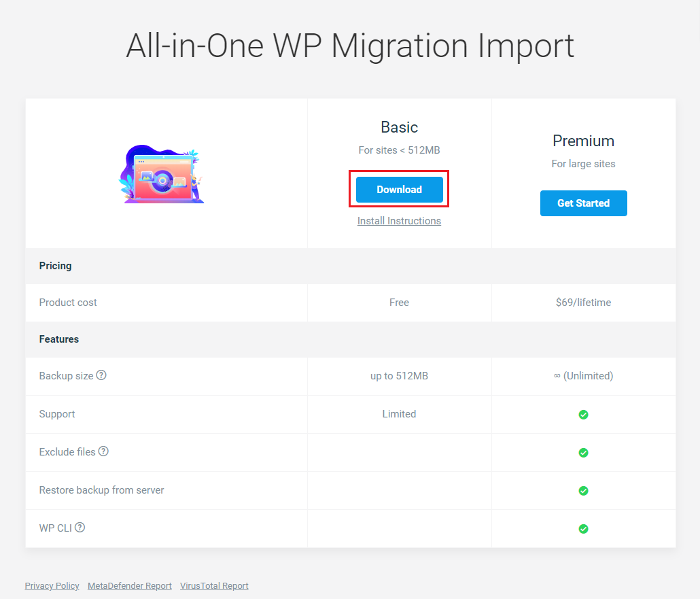The width and height of the screenshot is (700, 599).
Task: Open the Privacy Policy link
Action: 52,585
